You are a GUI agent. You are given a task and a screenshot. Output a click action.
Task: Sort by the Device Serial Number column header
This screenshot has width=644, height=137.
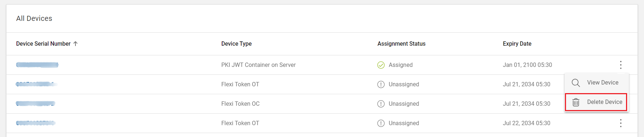[43, 44]
